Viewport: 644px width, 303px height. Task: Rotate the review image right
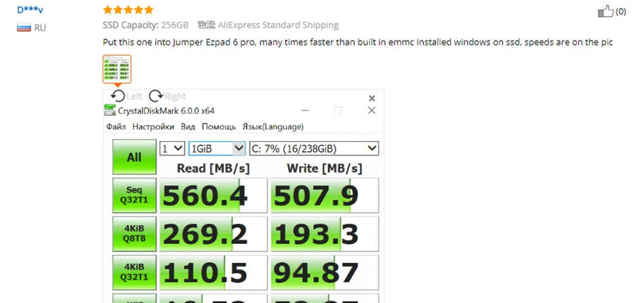(167, 96)
